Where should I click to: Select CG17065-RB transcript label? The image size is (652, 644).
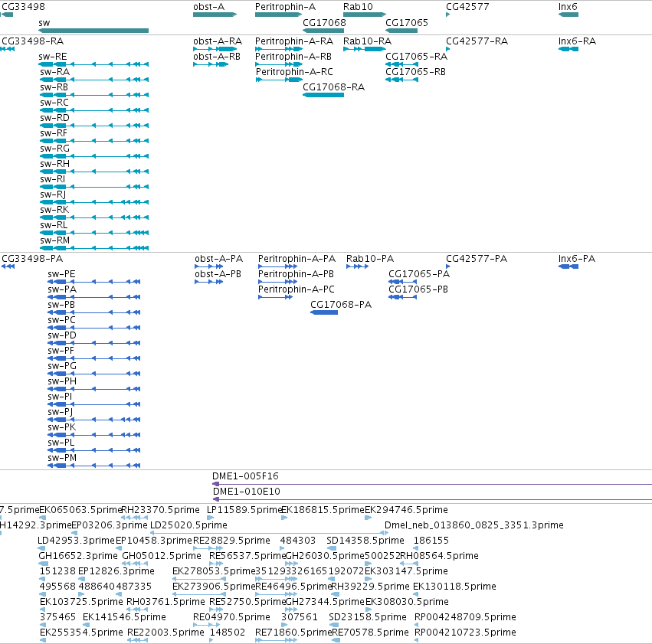[x=415, y=72]
